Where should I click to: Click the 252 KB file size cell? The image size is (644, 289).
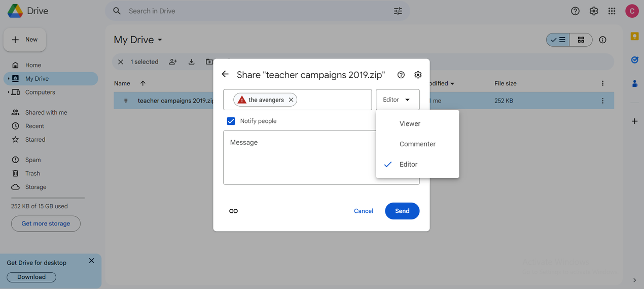point(504,101)
